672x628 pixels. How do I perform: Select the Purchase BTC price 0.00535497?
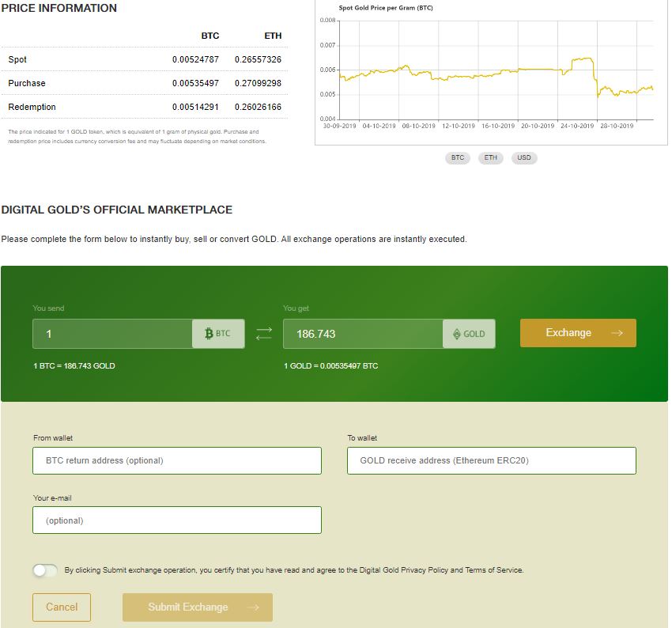[x=195, y=83]
